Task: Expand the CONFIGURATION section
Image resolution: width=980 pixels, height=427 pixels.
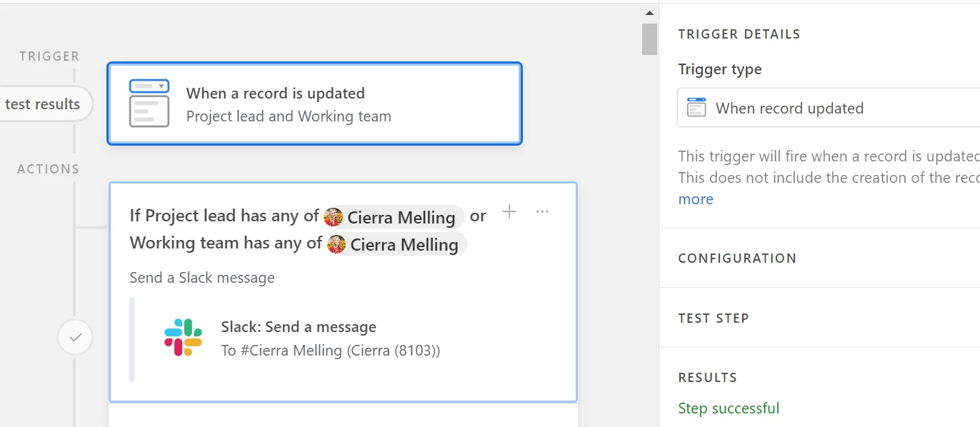Action: click(x=819, y=258)
